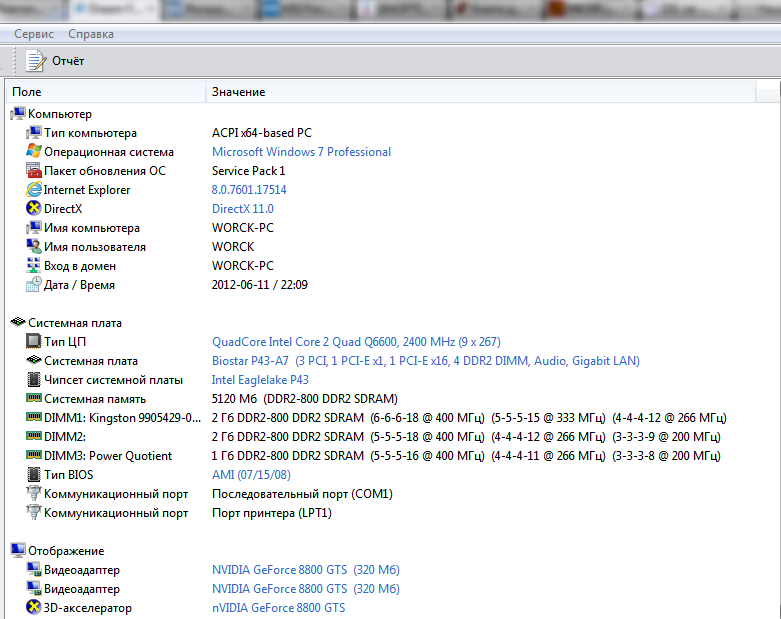Click the Отчёт toolbar label
This screenshot has height=619, width=781.
68,61
